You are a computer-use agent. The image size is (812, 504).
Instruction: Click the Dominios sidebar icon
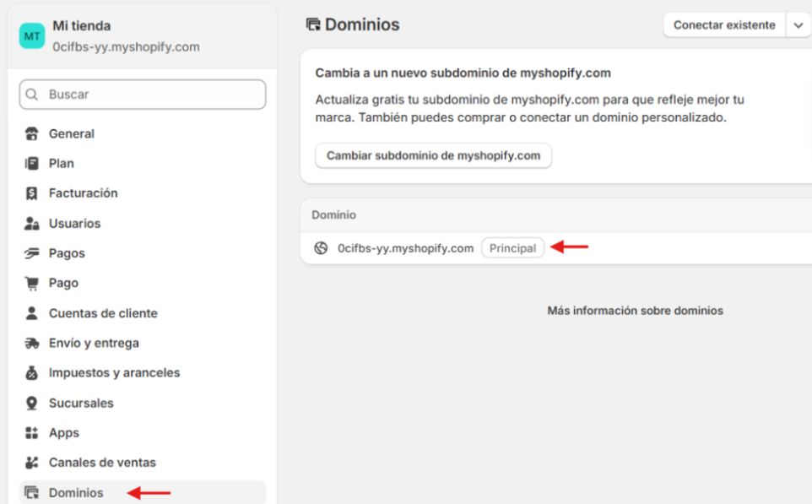31,493
